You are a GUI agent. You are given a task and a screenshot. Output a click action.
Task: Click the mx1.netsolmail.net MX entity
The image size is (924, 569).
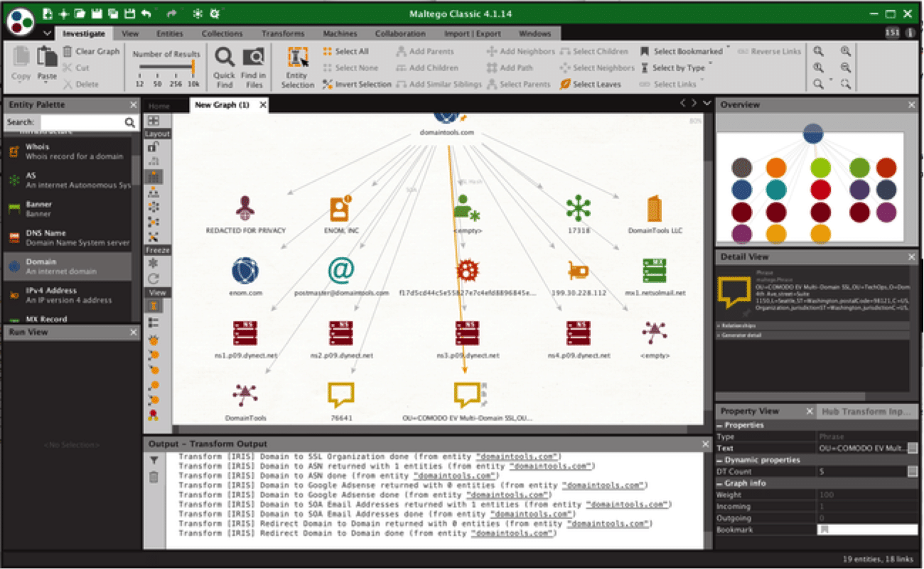pyautogui.click(x=655, y=271)
